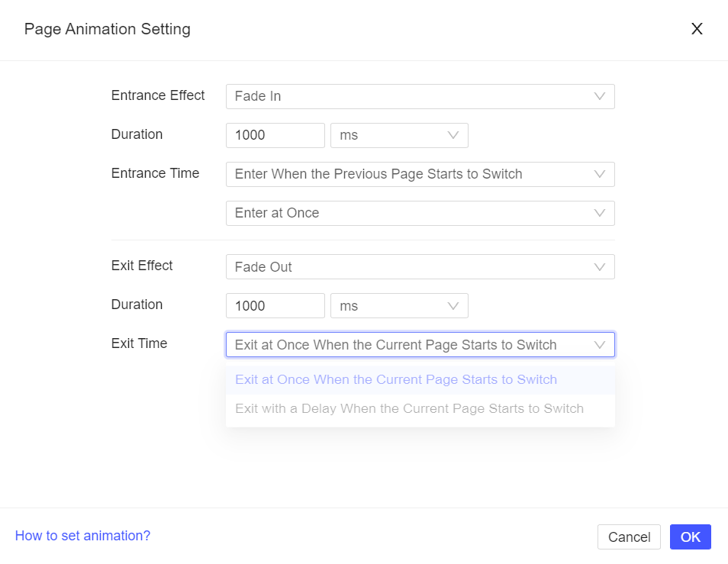Select 'Exit at Once When the Current Page Starts to Switch'
The width and height of the screenshot is (728, 564).
395,379
